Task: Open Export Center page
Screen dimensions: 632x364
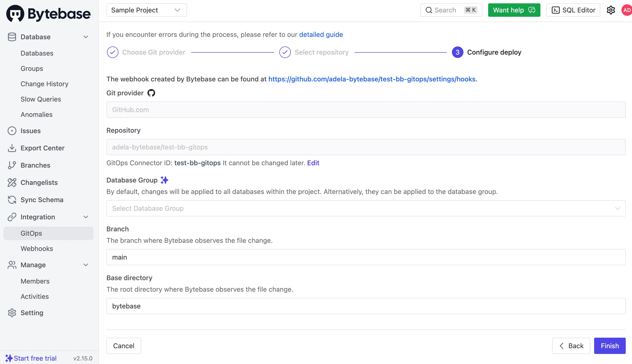Action: point(42,148)
